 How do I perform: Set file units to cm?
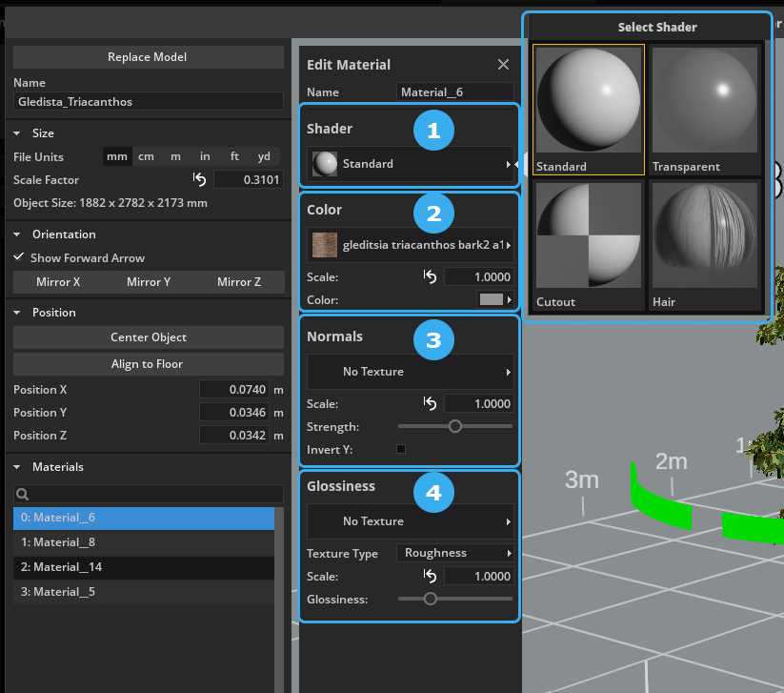coord(146,156)
